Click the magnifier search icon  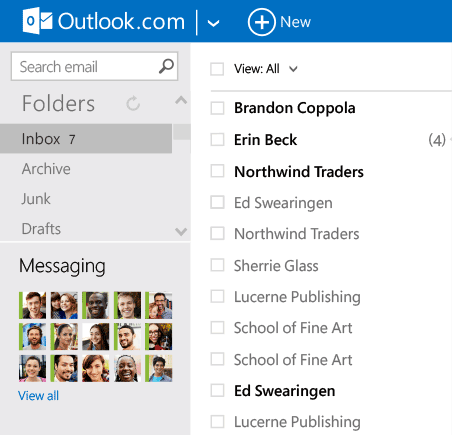click(x=166, y=66)
